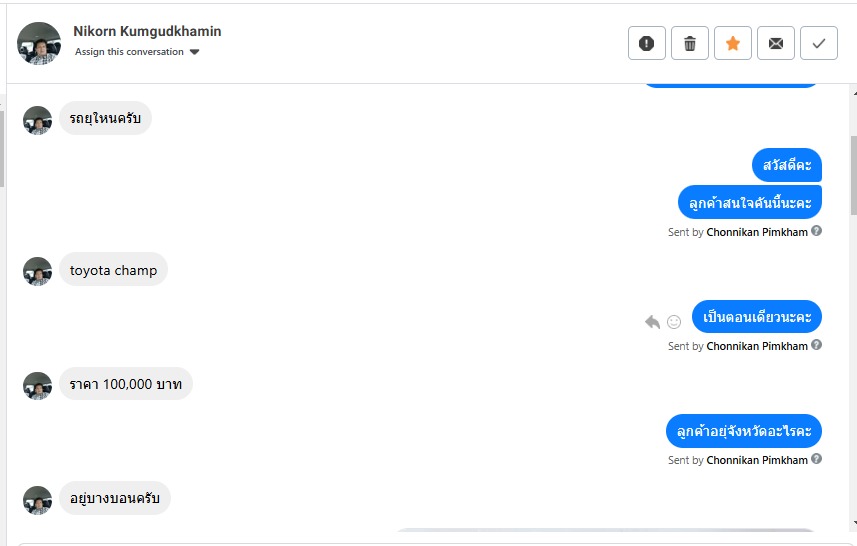Click help icon under ลูกค้าสนใจคันนี้นะคะ message

pos(817,231)
